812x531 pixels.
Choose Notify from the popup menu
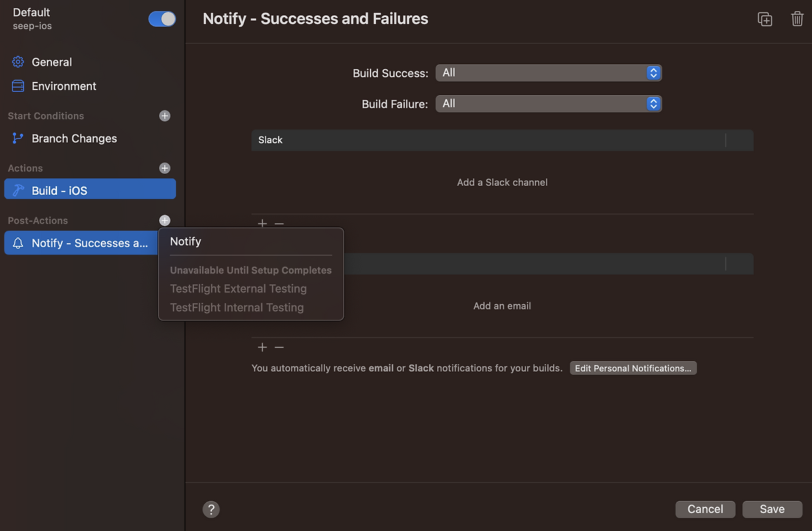[186, 242]
